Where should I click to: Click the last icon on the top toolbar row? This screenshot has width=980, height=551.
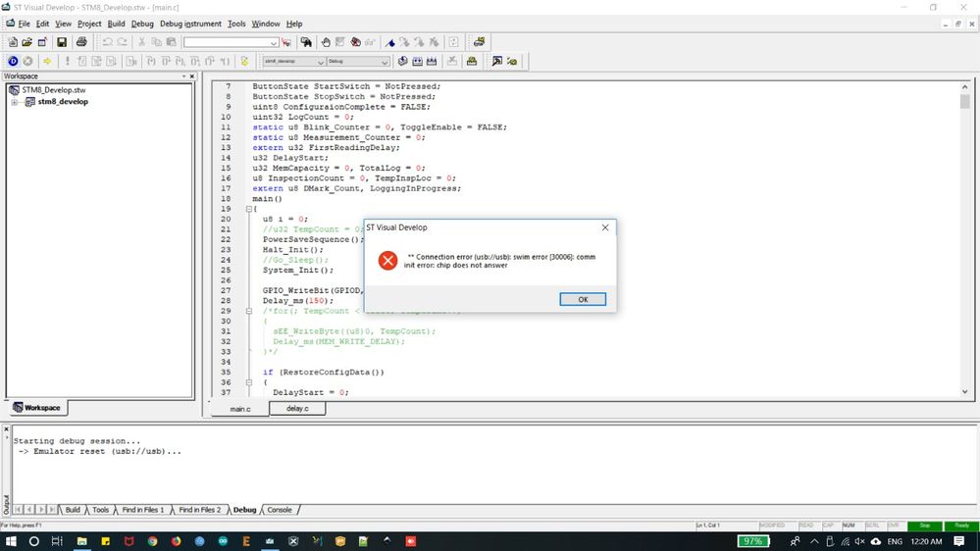(x=479, y=42)
